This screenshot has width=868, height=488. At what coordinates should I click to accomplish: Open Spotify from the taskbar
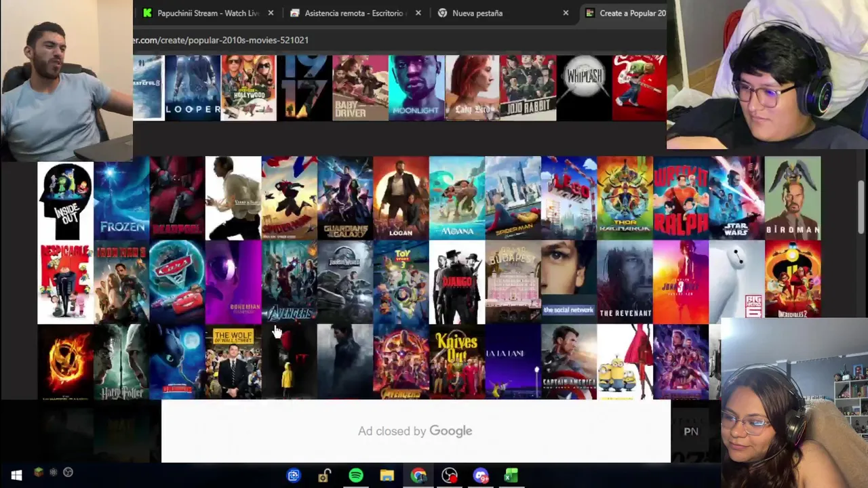coord(356,476)
